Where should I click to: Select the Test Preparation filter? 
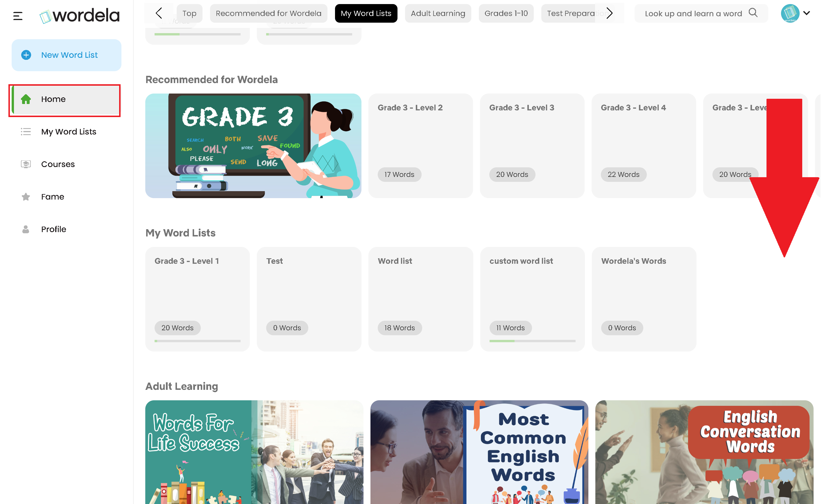point(577,13)
